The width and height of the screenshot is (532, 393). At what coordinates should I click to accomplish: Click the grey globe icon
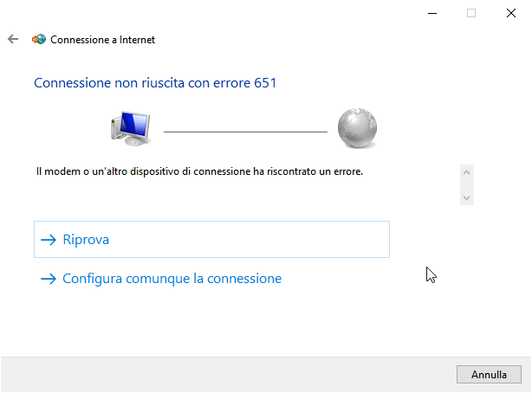click(x=356, y=128)
